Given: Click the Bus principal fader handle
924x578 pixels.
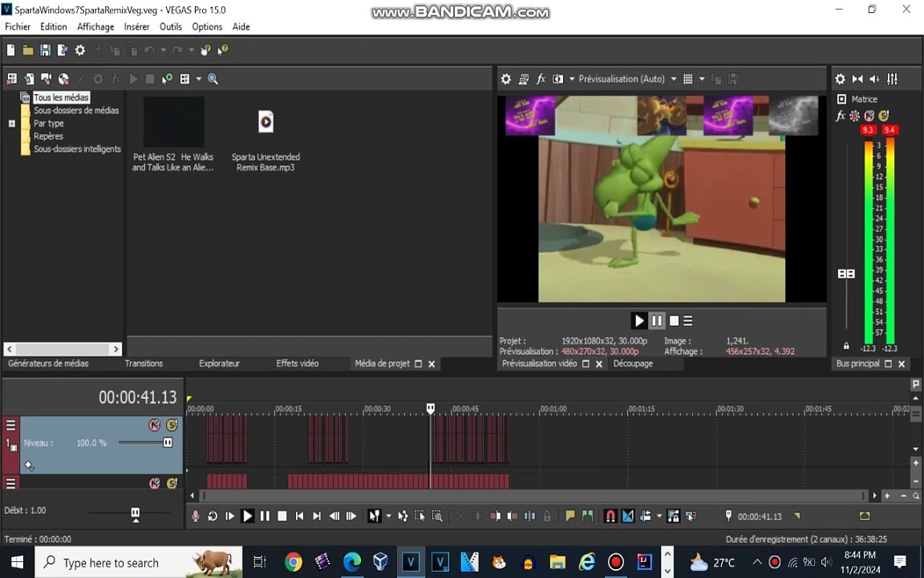Looking at the screenshot, I should [x=846, y=274].
